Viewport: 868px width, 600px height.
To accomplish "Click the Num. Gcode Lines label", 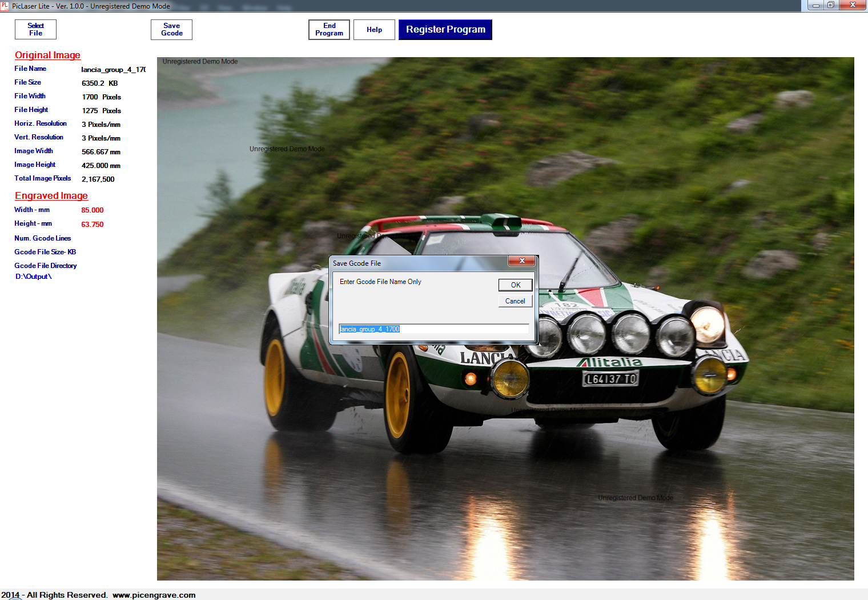I will pyautogui.click(x=43, y=238).
